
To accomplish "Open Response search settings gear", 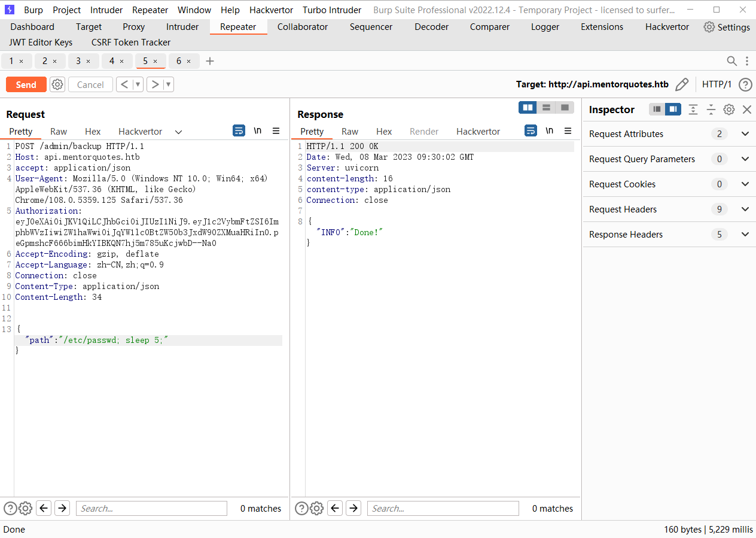I will [x=317, y=509].
